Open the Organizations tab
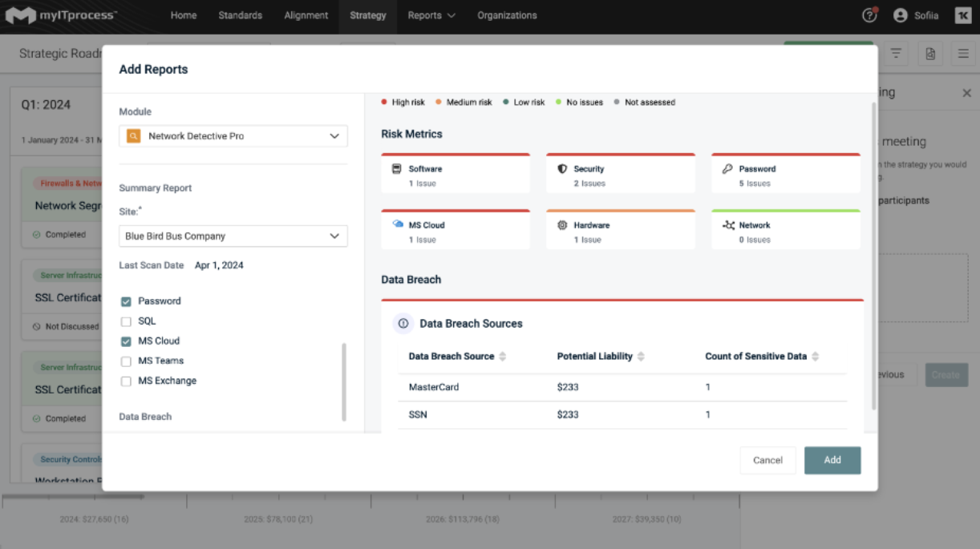The image size is (980, 549). point(508,15)
